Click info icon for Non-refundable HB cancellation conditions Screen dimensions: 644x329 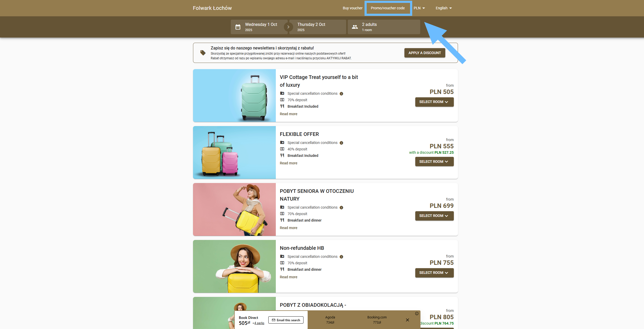click(341, 257)
